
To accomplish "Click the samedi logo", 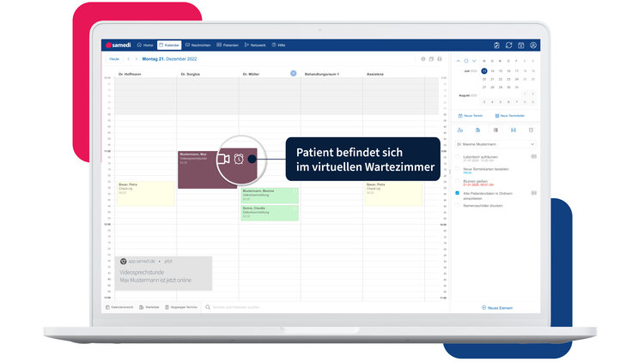I will pyautogui.click(x=119, y=45).
